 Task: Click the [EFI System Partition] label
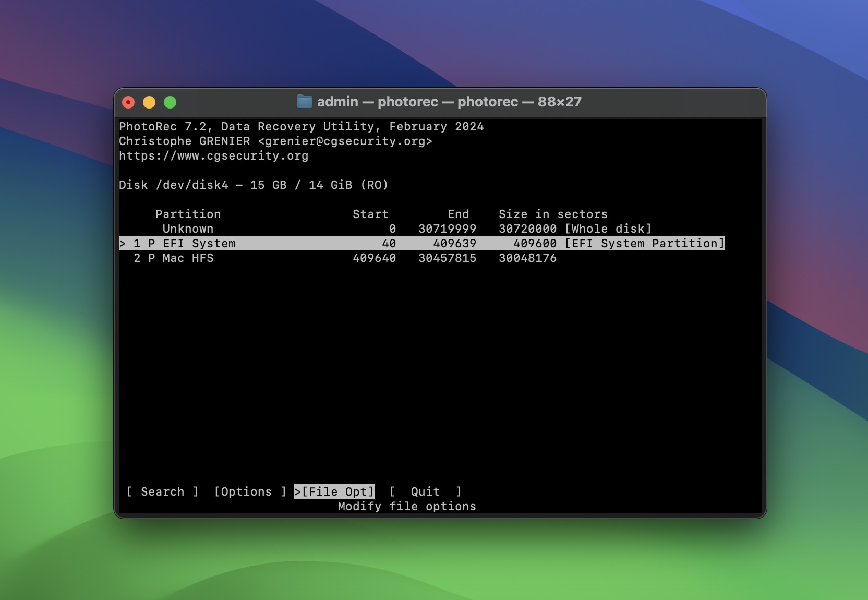(x=645, y=243)
